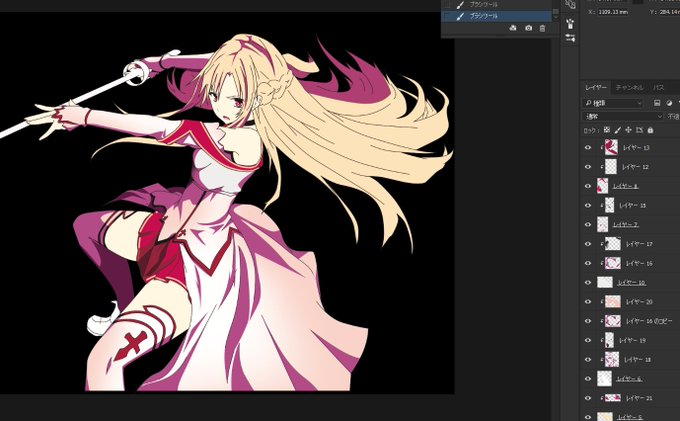Hide layer レイヤー 13 via eye icon

(588, 147)
